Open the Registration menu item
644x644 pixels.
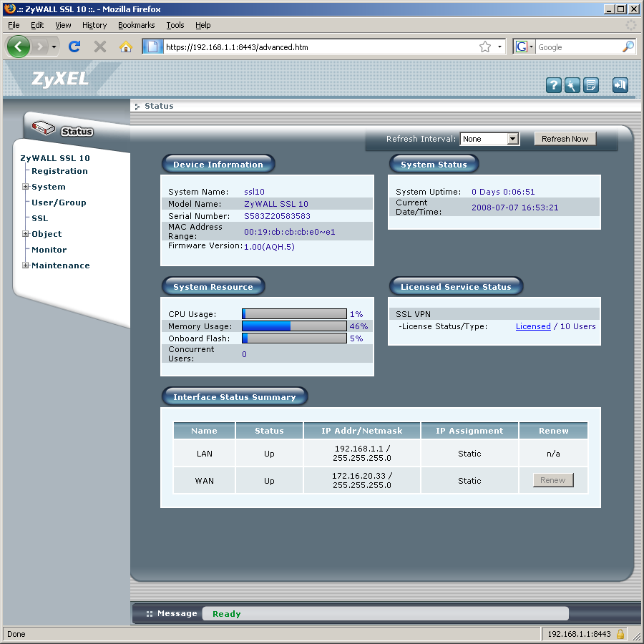(59, 171)
